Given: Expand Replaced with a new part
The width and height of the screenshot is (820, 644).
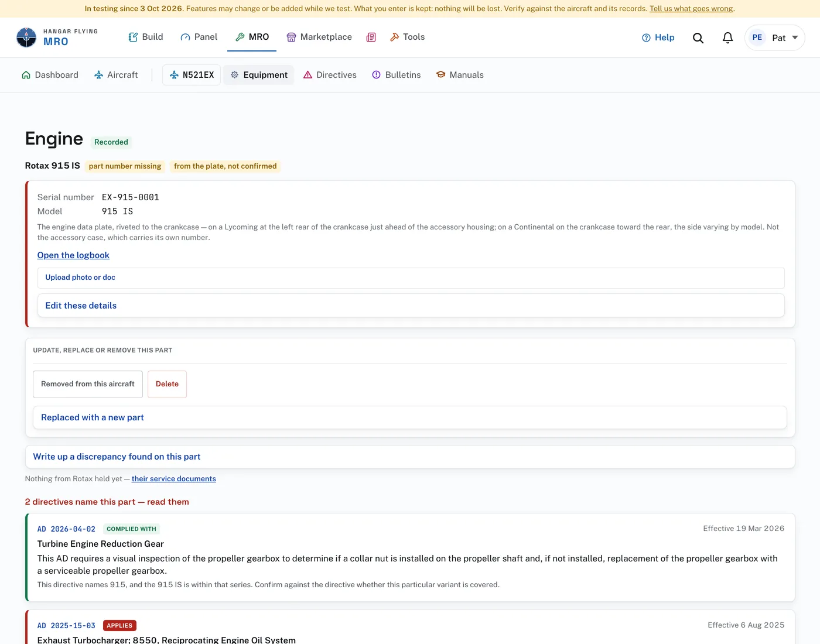Looking at the screenshot, I should tap(409, 417).
